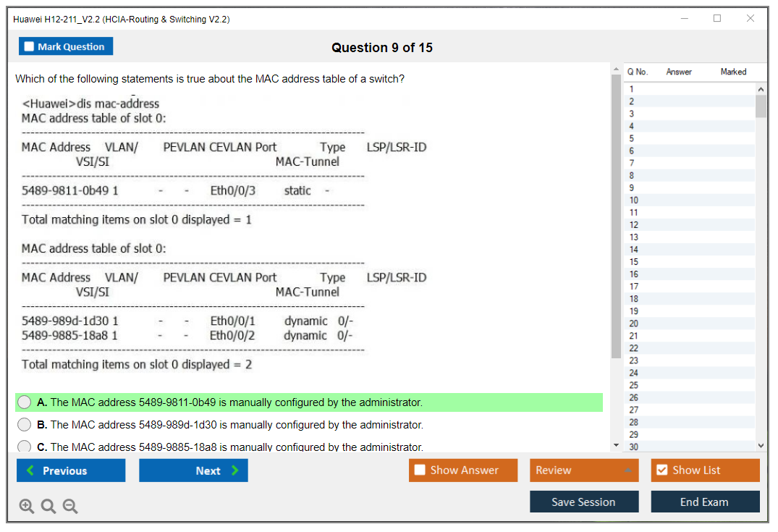Click the zoom out magnifier icon
The image size is (778, 532).
[x=70, y=507]
